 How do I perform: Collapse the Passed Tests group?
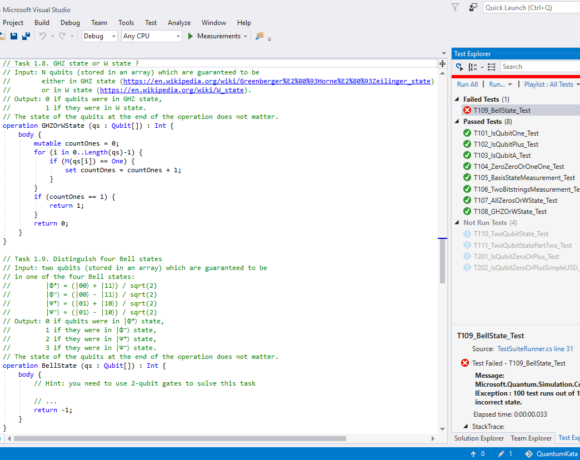click(457, 121)
